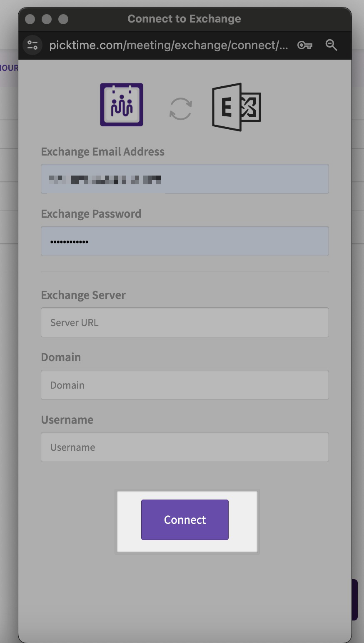Viewport: 364px width, 643px height.
Task: Click the zoom magnifier icon in address bar
Action: click(x=332, y=45)
